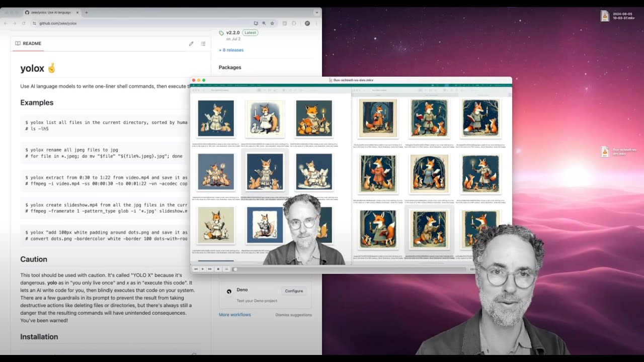The width and height of the screenshot is (644, 362).
Task: Go forward in the Chrome browser
Action: tap(14, 23)
